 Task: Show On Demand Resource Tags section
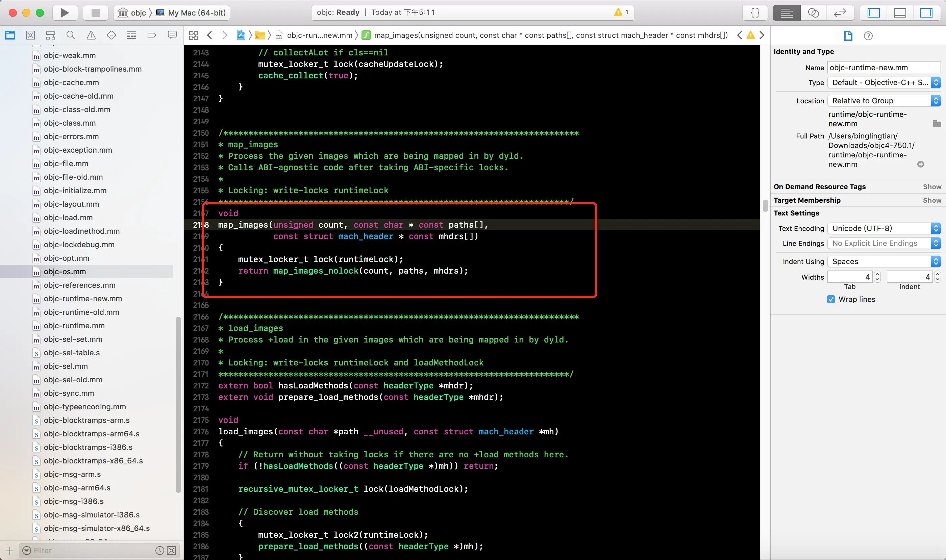932,187
